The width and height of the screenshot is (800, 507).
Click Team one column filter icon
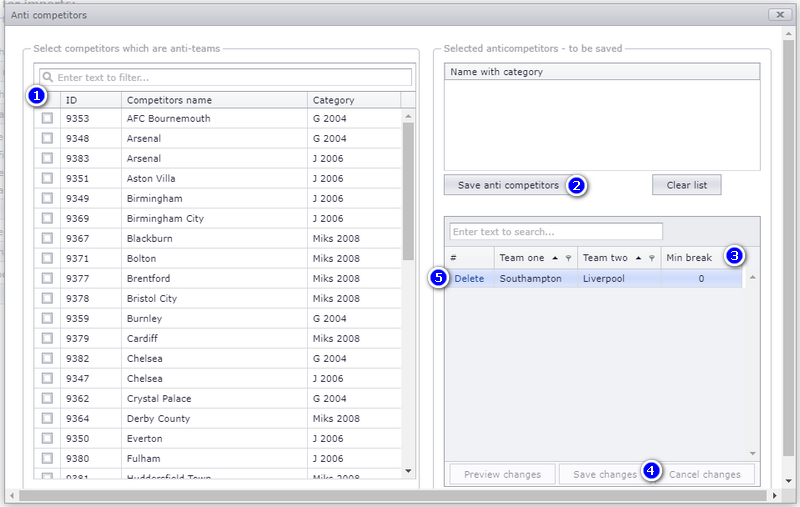click(568, 258)
